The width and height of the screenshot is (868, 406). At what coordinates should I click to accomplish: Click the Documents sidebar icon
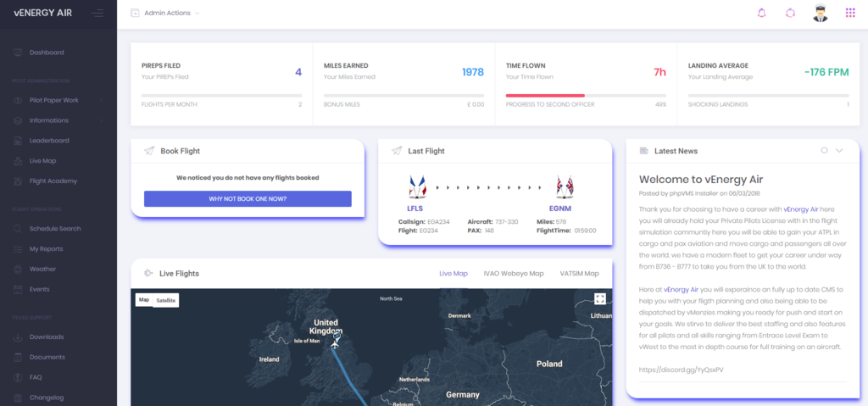pyautogui.click(x=18, y=357)
